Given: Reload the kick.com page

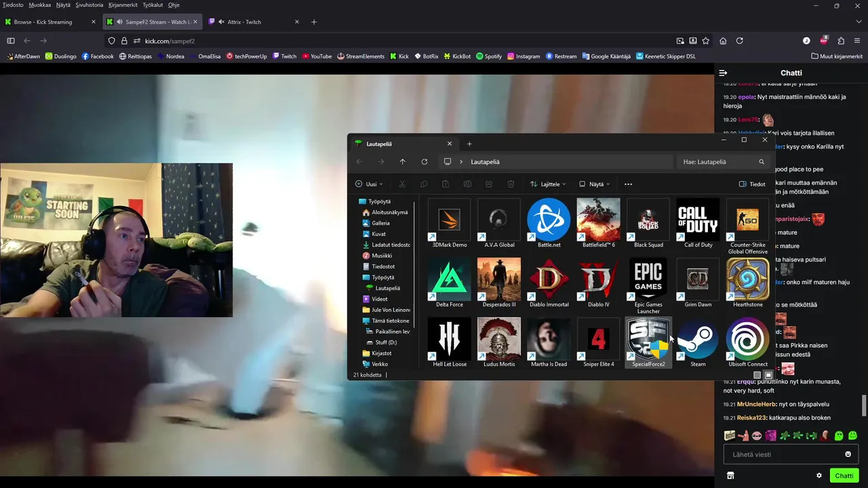Looking at the screenshot, I should (740, 41).
